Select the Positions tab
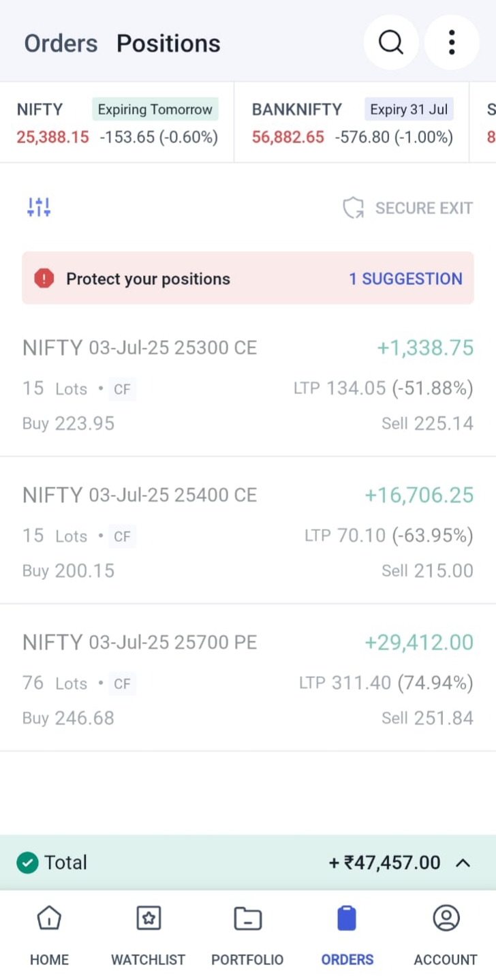 point(168,44)
